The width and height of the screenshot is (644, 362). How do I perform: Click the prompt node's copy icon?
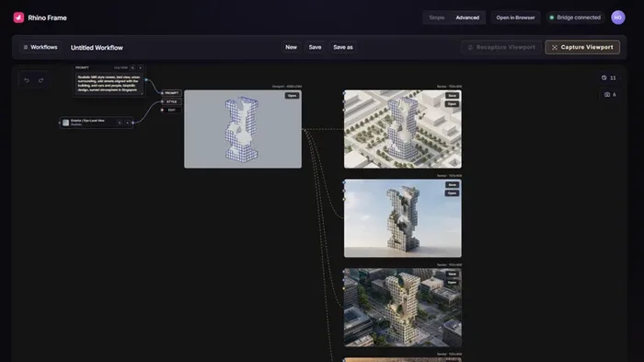(132, 67)
